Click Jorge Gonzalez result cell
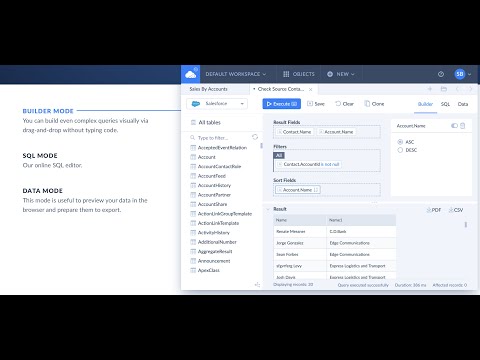This screenshot has height=360, width=480. coord(300,243)
